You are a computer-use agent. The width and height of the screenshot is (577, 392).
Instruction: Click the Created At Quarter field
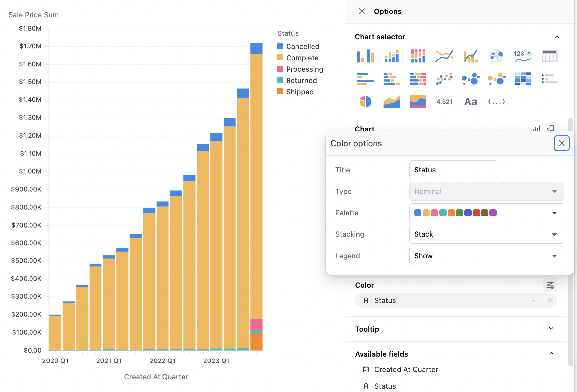pyautogui.click(x=406, y=369)
